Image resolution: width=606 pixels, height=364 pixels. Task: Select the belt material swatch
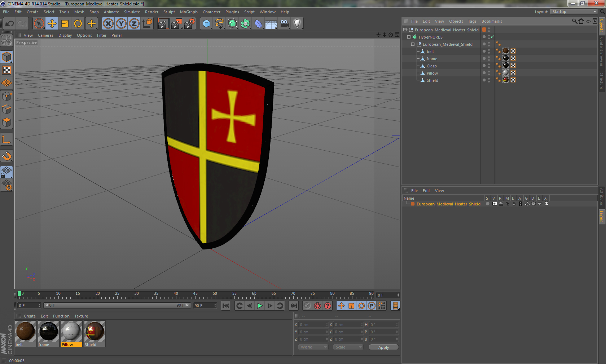25,334
